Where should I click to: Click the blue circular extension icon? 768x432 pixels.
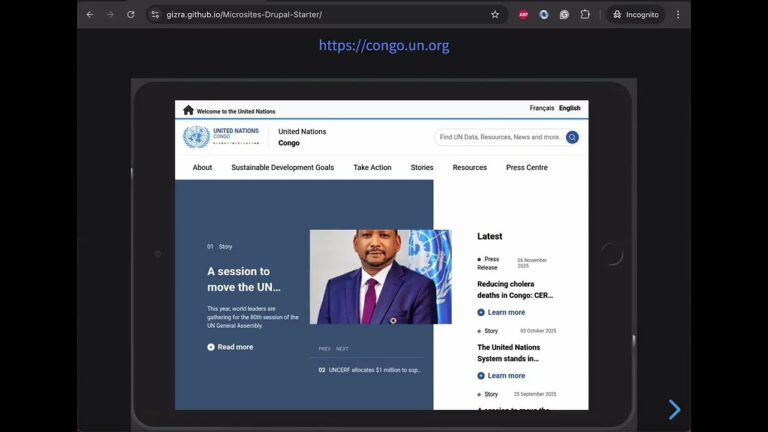coord(544,15)
